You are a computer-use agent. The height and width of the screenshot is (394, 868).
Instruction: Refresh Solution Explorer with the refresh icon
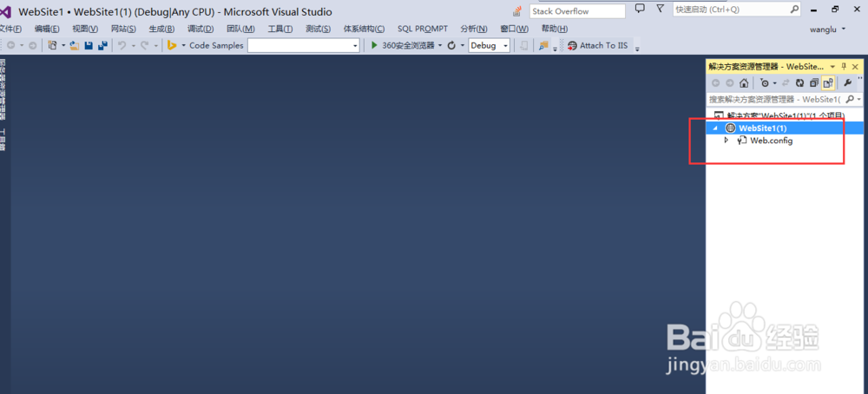[799, 83]
